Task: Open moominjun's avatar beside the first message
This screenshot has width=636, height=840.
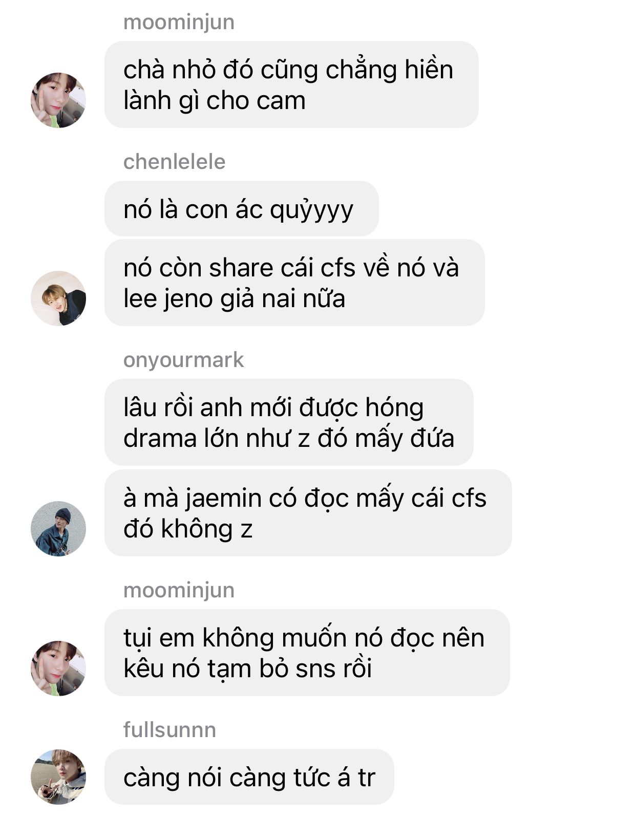Action: [58, 100]
